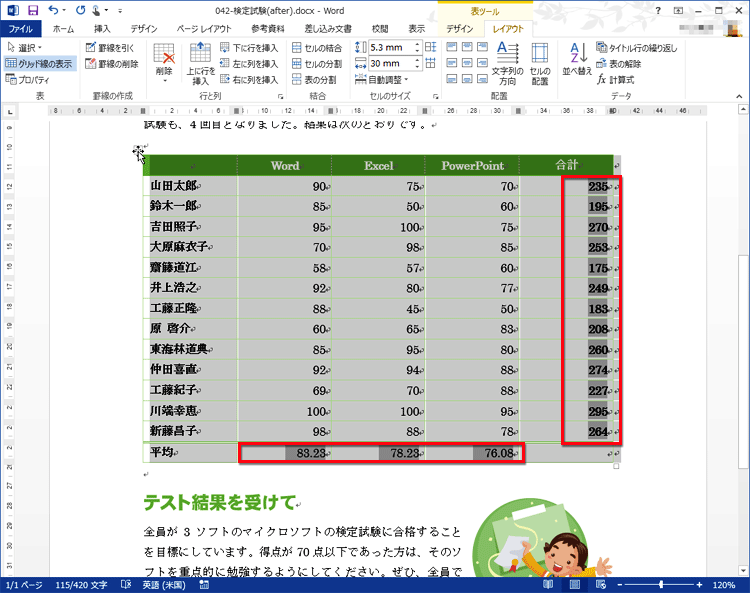Click 右に列を挿入 insert column right

tap(249, 80)
